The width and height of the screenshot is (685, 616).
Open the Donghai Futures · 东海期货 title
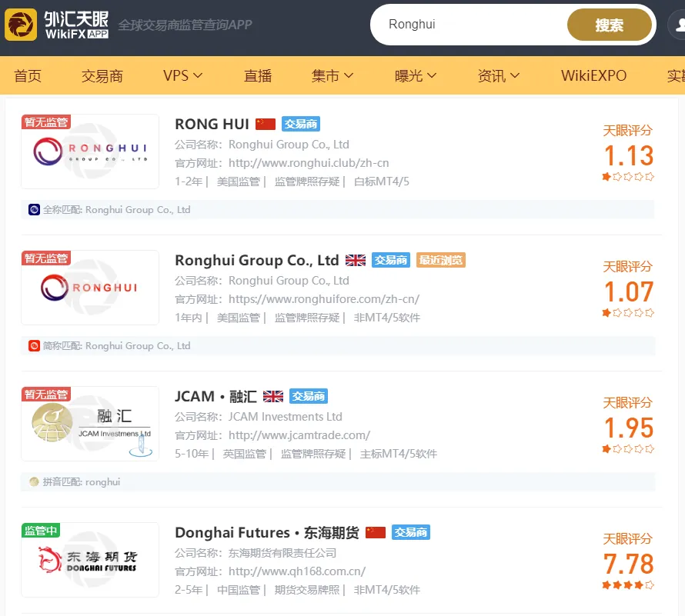(x=267, y=533)
